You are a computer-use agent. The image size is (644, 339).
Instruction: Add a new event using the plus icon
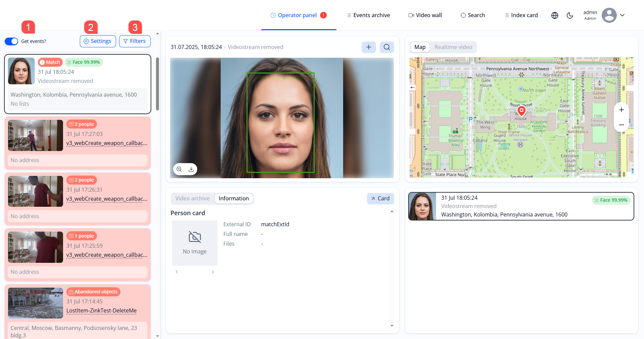pos(369,47)
